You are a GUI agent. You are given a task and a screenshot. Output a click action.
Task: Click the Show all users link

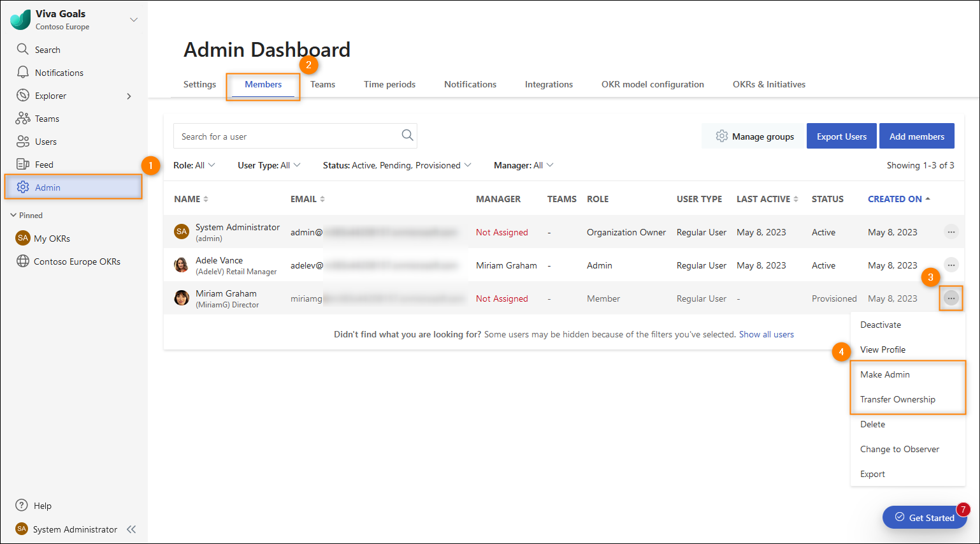click(x=767, y=334)
